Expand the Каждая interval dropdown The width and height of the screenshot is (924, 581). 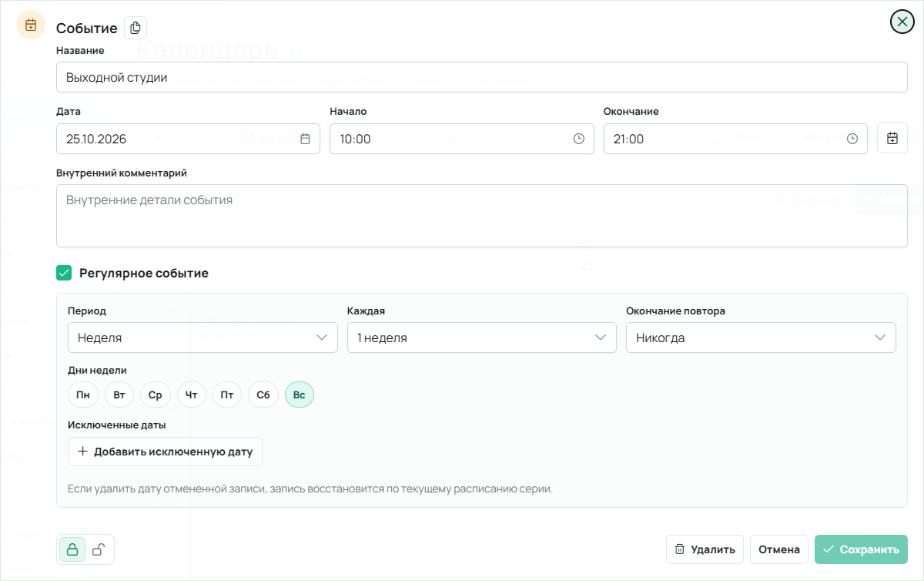[482, 338]
